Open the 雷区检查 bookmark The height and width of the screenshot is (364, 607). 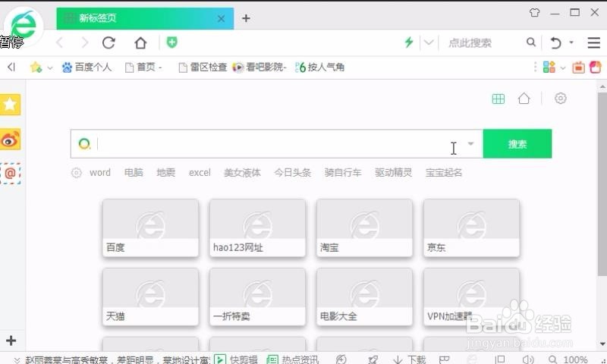coord(203,67)
